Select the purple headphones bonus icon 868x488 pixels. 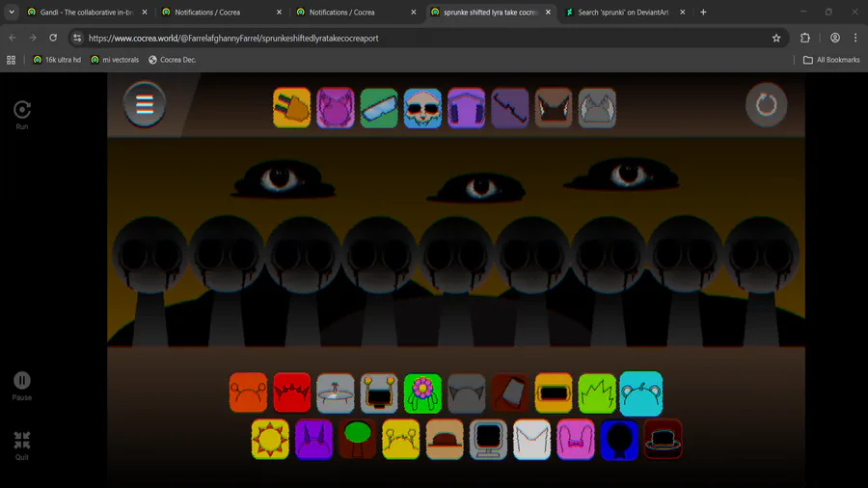(466, 108)
